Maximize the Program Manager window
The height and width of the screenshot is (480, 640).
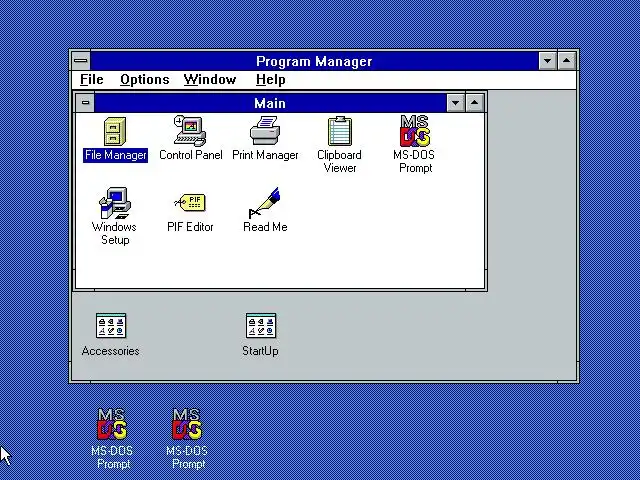point(567,61)
